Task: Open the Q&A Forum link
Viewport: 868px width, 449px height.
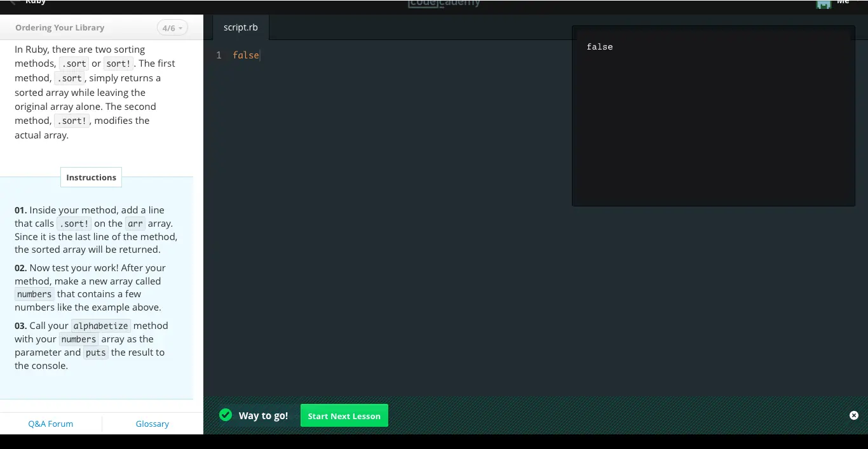Action: 51,424
